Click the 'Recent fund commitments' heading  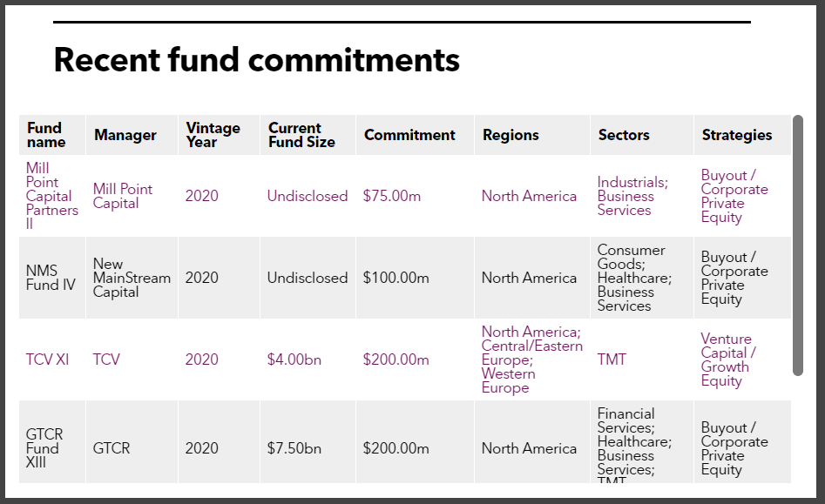pos(257,60)
